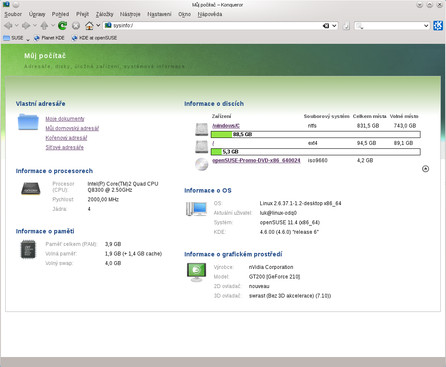Go to the home page via house icon

[x=89, y=26]
